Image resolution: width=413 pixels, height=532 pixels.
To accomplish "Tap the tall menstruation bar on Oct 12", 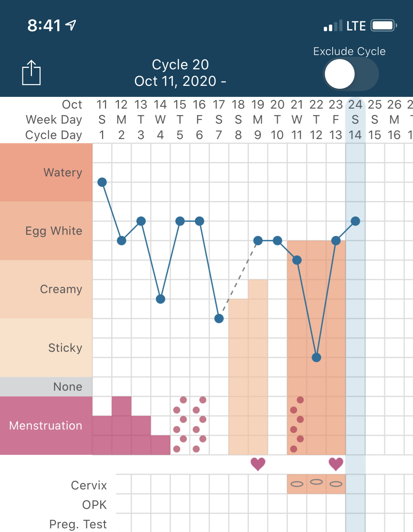I will pyautogui.click(x=122, y=426).
